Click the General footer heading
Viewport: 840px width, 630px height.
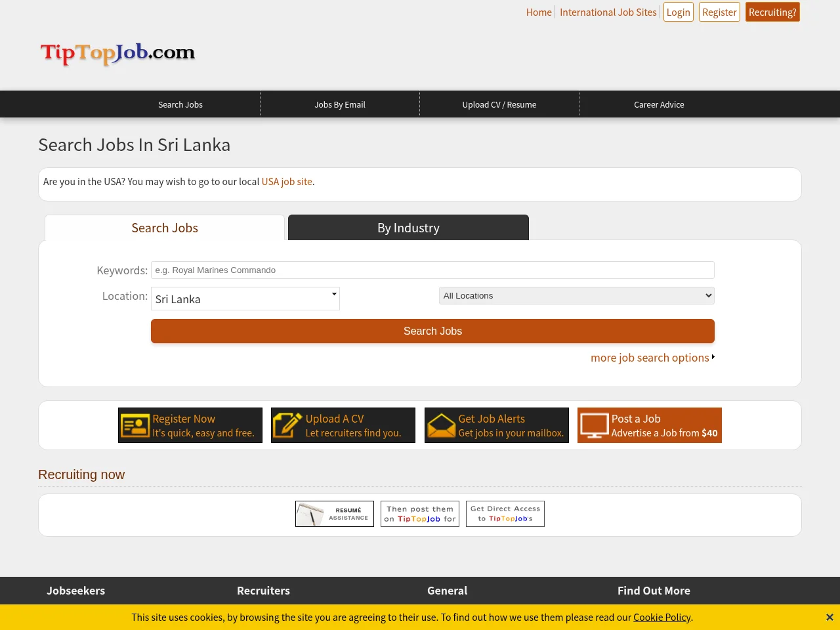click(447, 591)
